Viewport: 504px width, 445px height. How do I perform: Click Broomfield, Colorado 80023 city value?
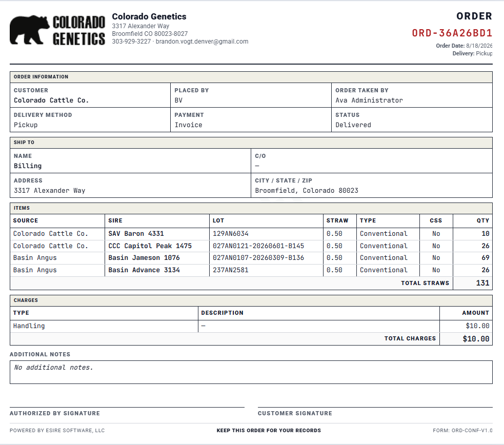tap(307, 191)
